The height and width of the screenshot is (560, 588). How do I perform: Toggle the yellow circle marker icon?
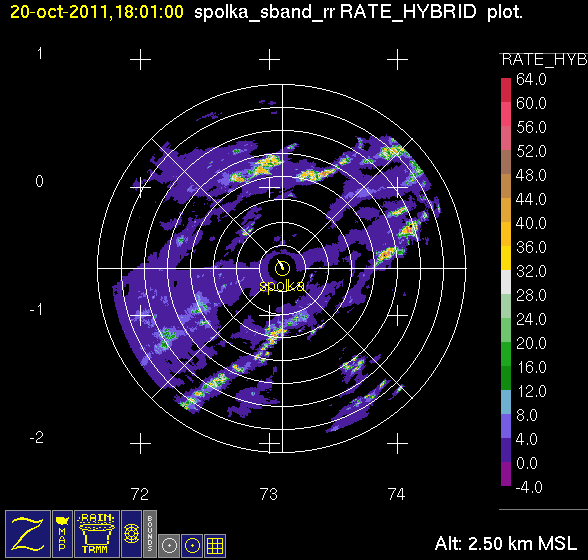pos(192,546)
